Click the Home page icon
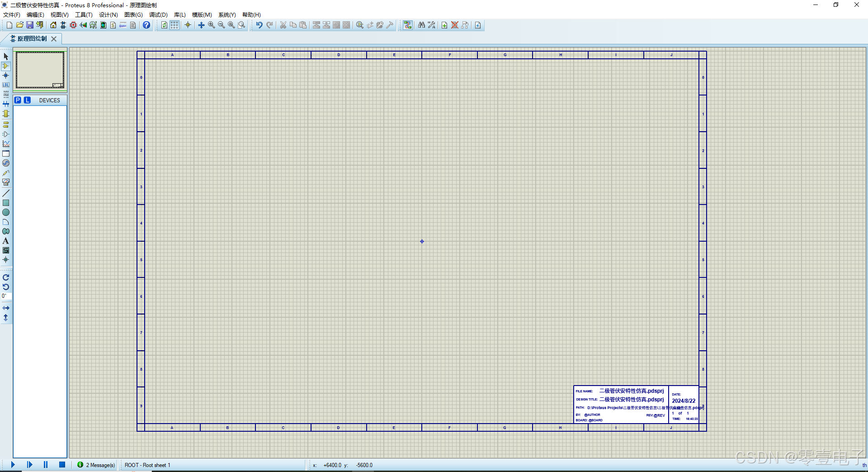868x472 pixels. 53,25
